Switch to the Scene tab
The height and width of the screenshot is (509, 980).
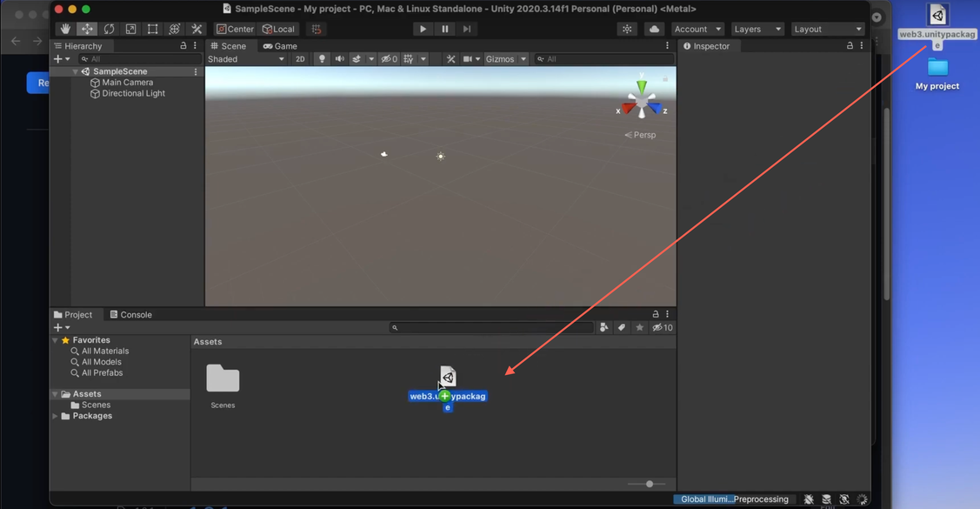point(228,45)
